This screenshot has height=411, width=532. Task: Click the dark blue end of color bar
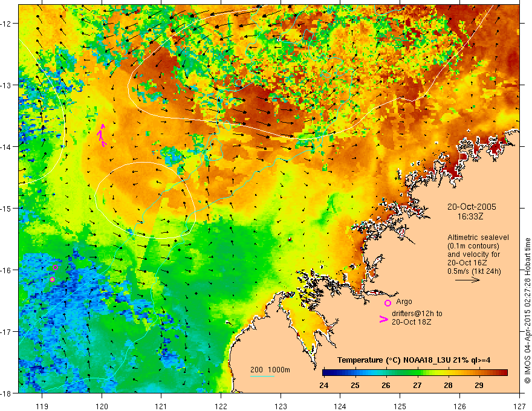(326, 373)
